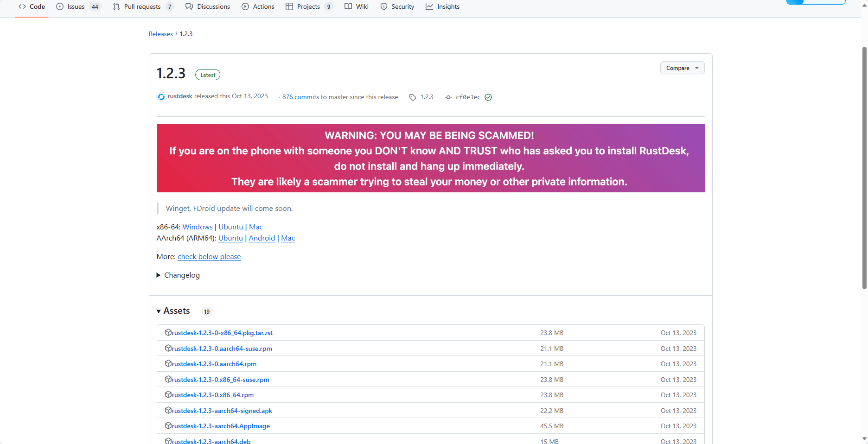Screen dimensions: 868x444
Task: Click package icon for rustdesk-1.2.3-0-x86_64.pkg.tar.zst
Action: 168,332
